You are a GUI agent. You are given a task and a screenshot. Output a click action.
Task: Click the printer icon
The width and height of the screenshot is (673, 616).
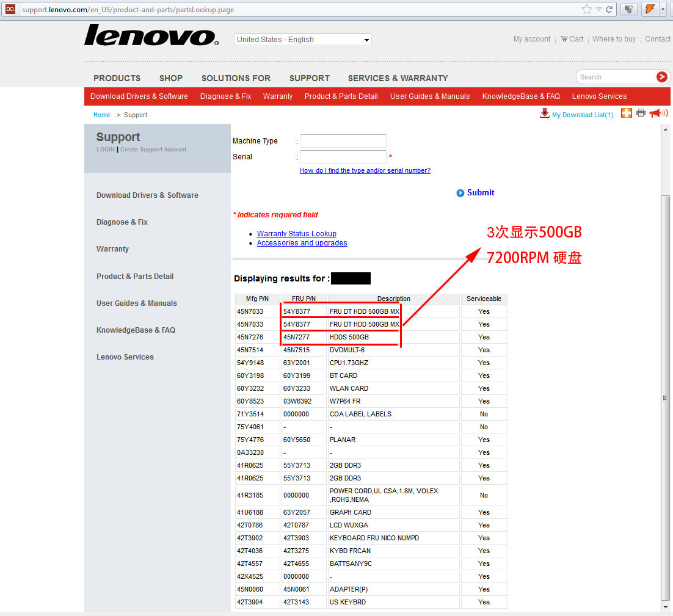[641, 113]
